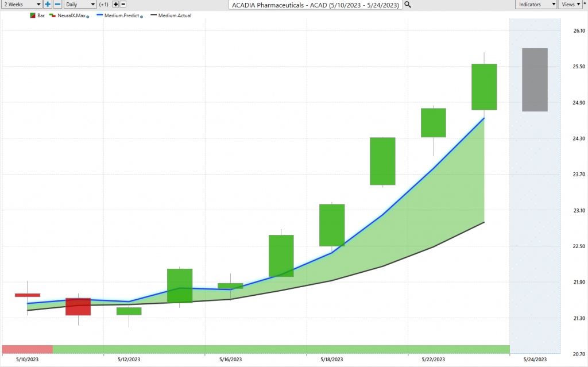The width and height of the screenshot is (588, 367).
Task: Click the red segment of the bottom trend bar
Action: pos(28,349)
